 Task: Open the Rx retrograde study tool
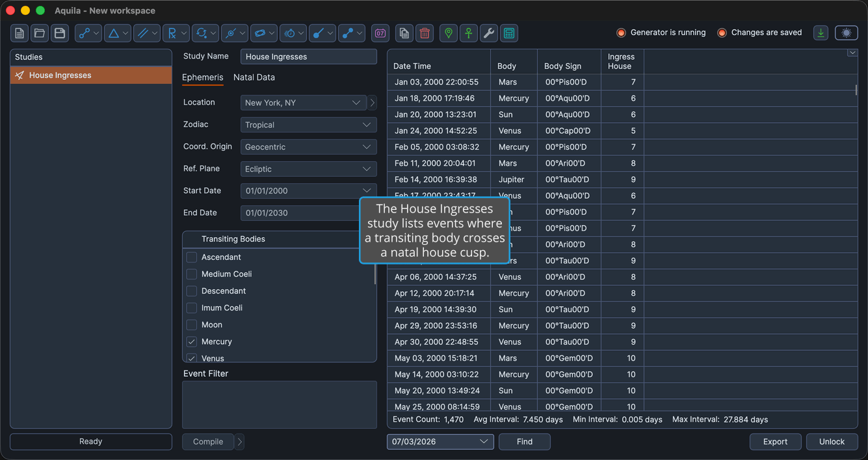pos(176,33)
